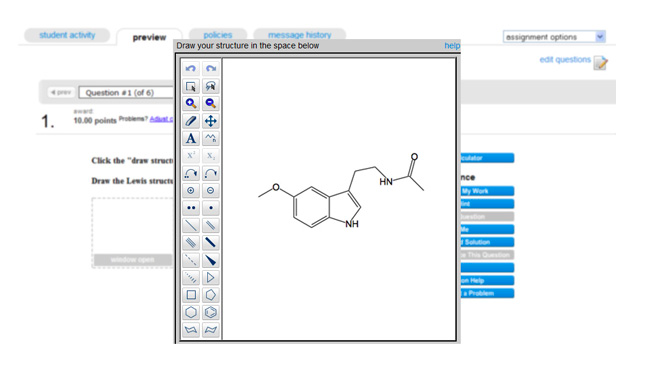Open the policies tab
Screen dimensions: 669x377
coord(218,35)
